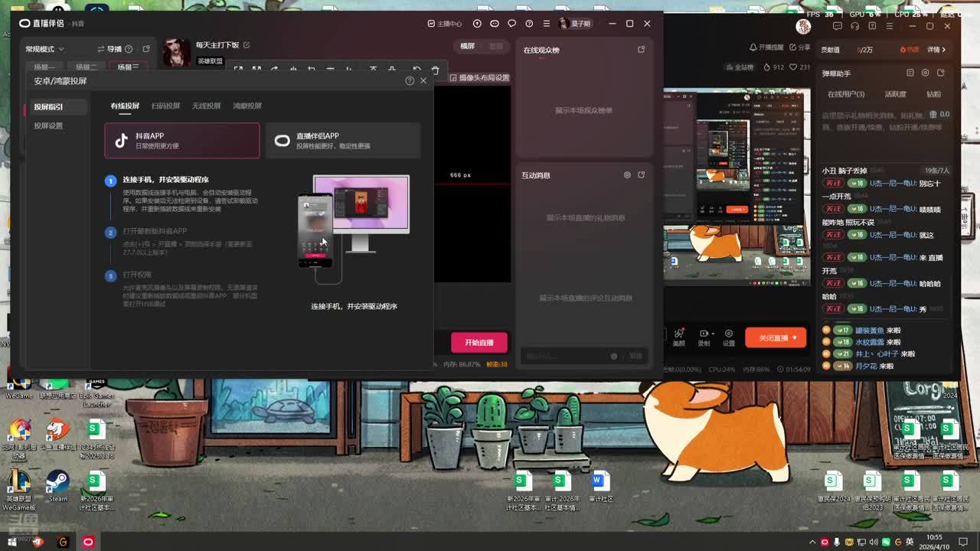The height and width of the screenshot is (551, 980).
Task: Click the volume icon in system tray
Action: (872, 542)
